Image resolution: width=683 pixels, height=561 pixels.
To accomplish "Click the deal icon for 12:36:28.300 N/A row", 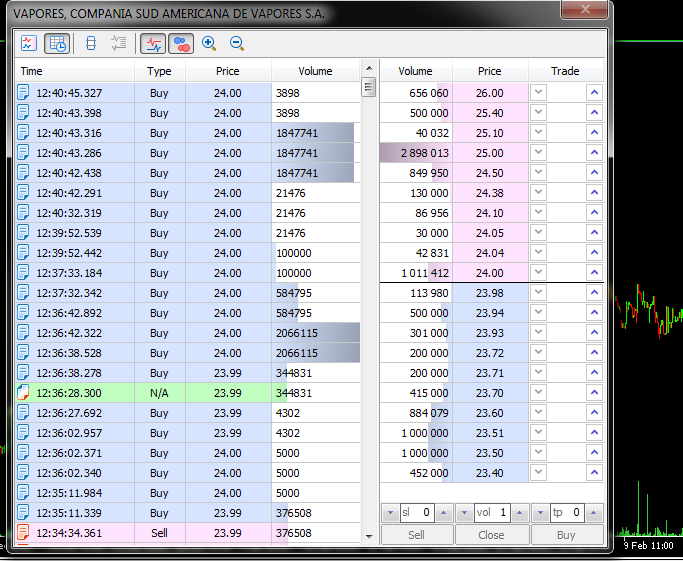I will pyautogui.click(x=25, y=393).
